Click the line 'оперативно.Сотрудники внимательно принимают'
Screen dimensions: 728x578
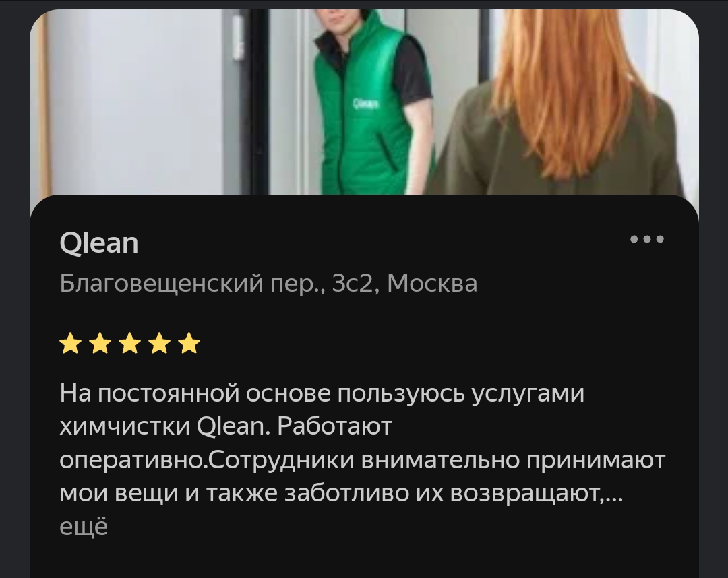click(363, 461)
